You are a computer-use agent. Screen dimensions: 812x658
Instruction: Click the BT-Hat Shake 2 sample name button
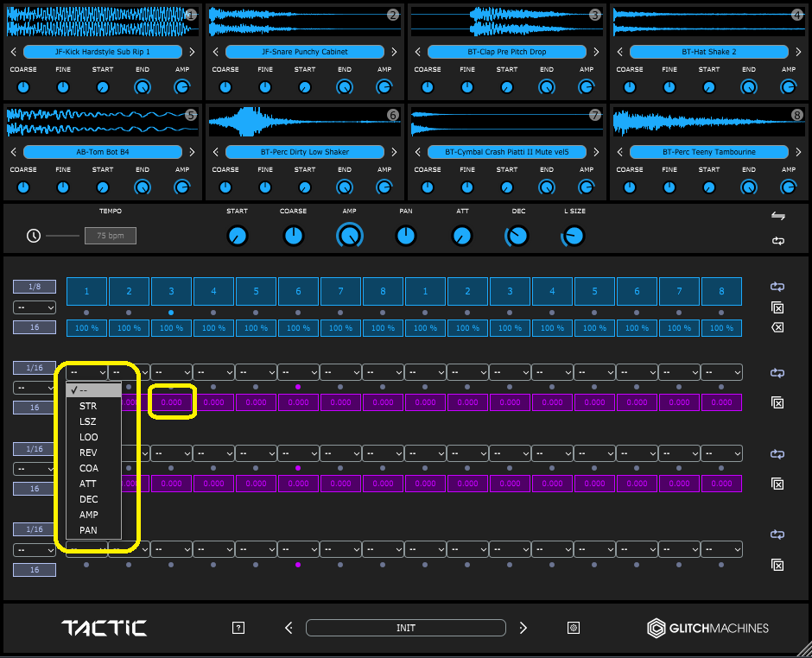point(709,52)
